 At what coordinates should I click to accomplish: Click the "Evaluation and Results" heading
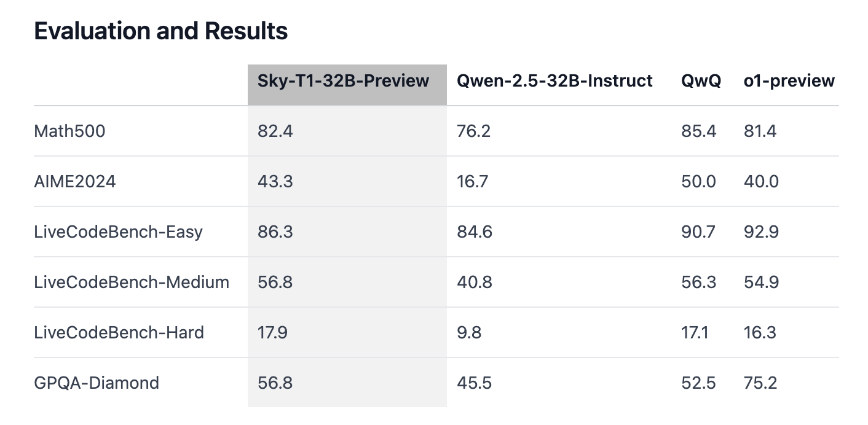click(x=161, y=31)
